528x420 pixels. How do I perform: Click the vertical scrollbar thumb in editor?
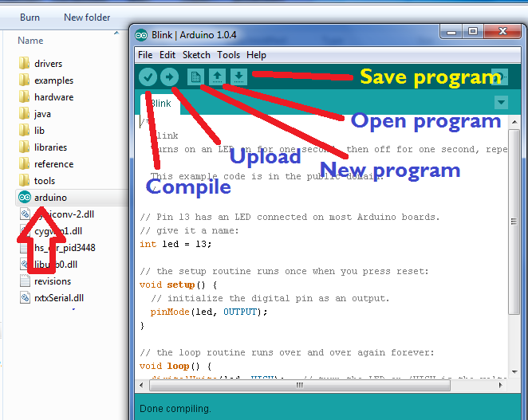click(514, 222)
